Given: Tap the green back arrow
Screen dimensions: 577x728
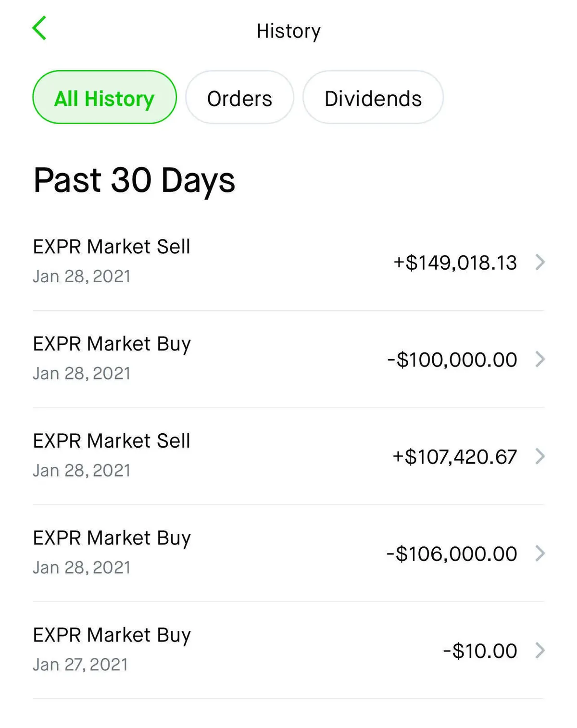Looking at the screenshot, I should pos(39,28).
